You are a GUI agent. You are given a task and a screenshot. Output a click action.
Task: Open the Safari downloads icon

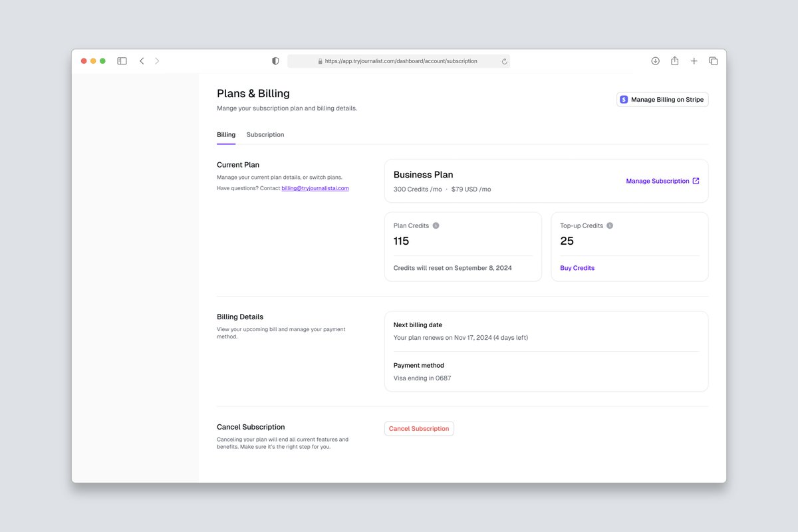[x=655, y=61]
